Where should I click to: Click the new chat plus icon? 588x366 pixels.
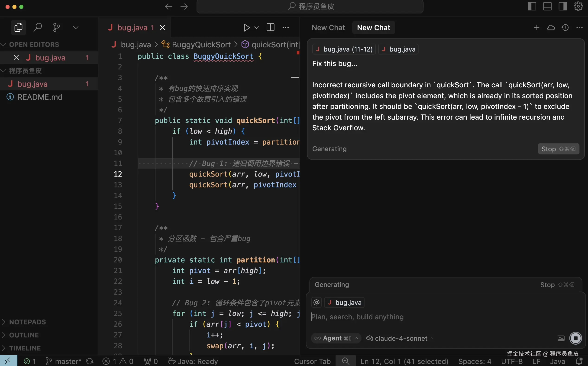(x=536, y=28)
